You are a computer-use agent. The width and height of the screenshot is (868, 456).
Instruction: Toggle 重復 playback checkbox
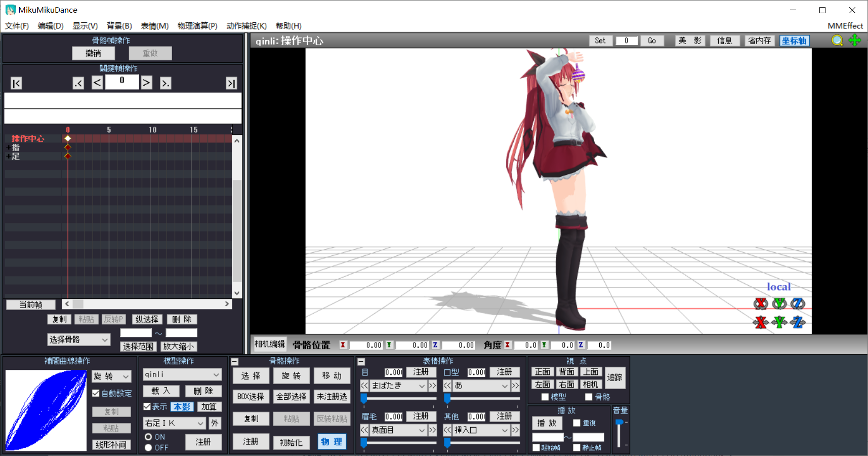(576, 423)
